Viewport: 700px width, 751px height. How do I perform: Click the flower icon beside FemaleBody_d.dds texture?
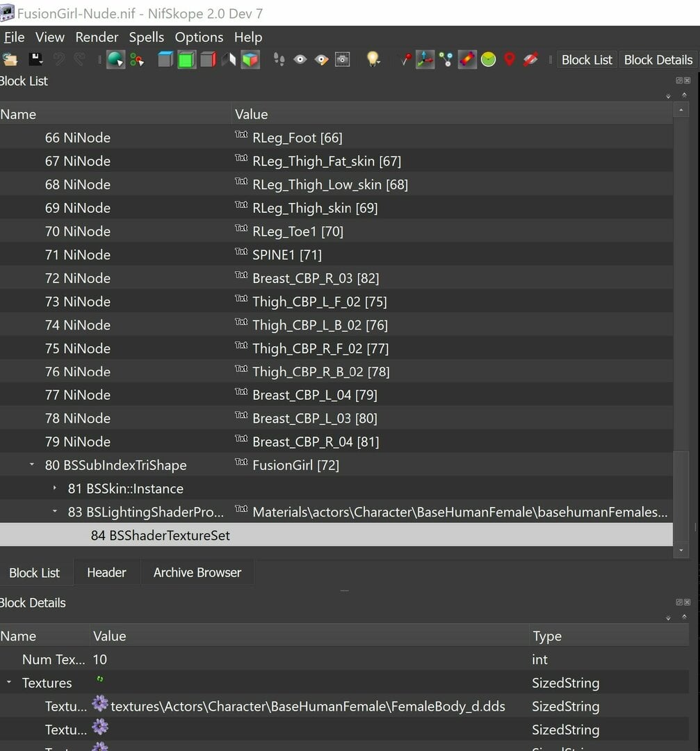click(x=100, y=704)
